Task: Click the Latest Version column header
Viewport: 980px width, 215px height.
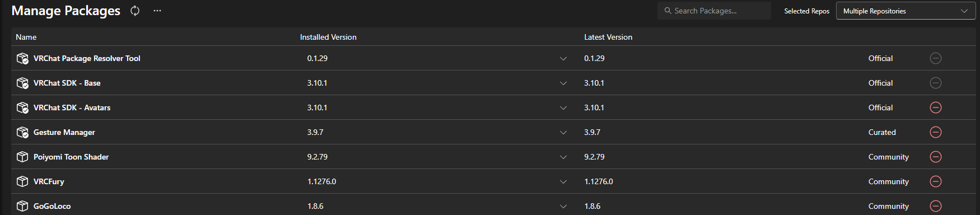Action: click(x=608, y=37)
